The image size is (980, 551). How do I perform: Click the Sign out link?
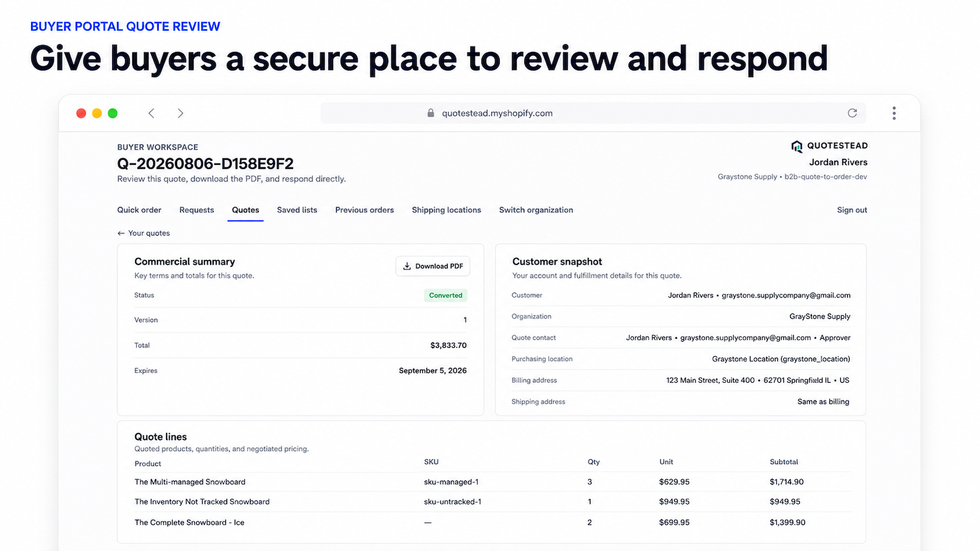click(852, 210)
